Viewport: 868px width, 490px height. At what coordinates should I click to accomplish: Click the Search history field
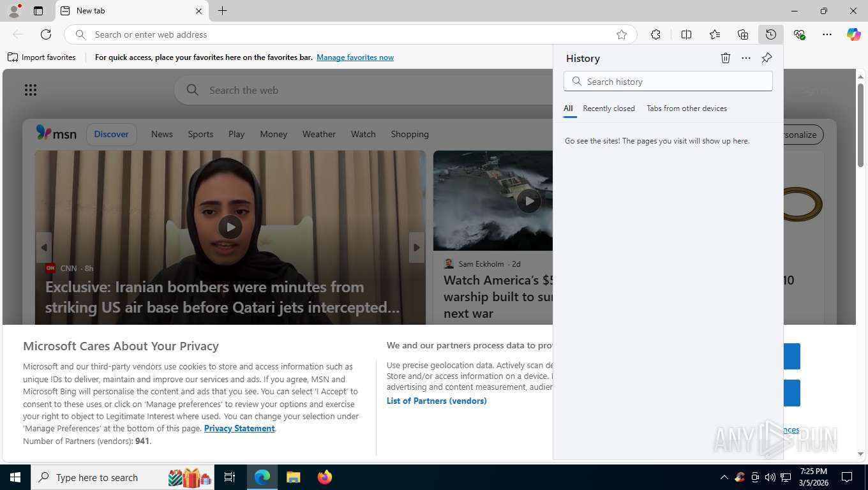(x=668, y=82)
